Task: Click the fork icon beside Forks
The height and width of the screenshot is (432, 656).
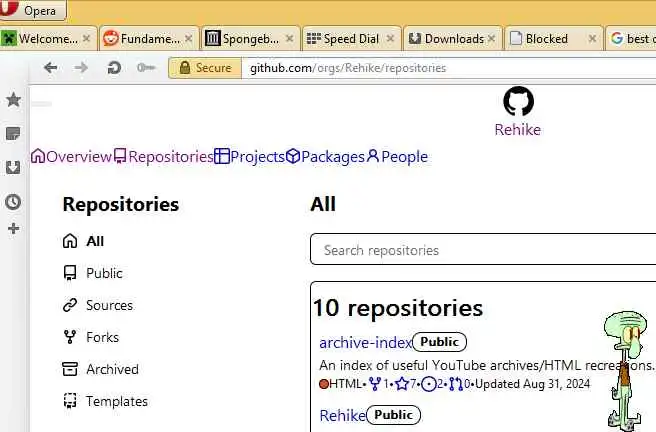Action: pos(70,337)
